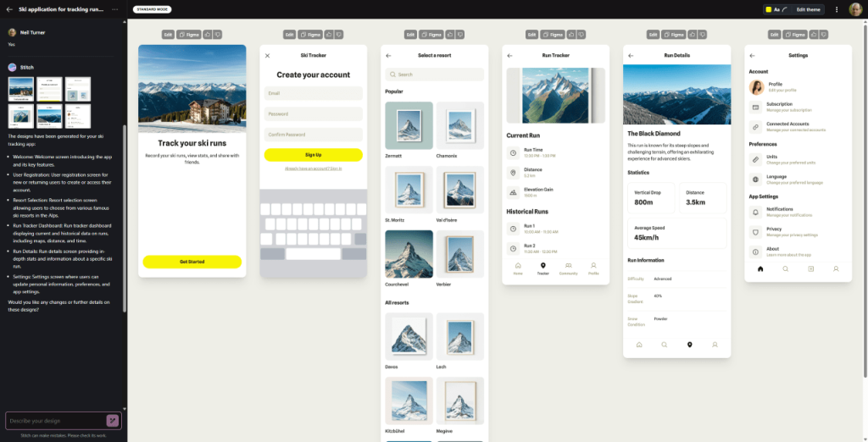Like the Create your account screen
Viewport: 868px width, 442px height.
tap(329, 35)
